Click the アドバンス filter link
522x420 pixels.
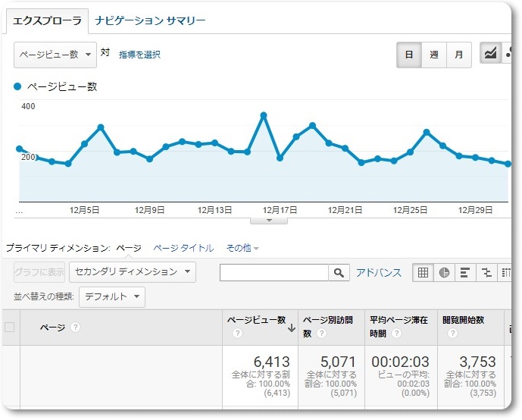379,273
